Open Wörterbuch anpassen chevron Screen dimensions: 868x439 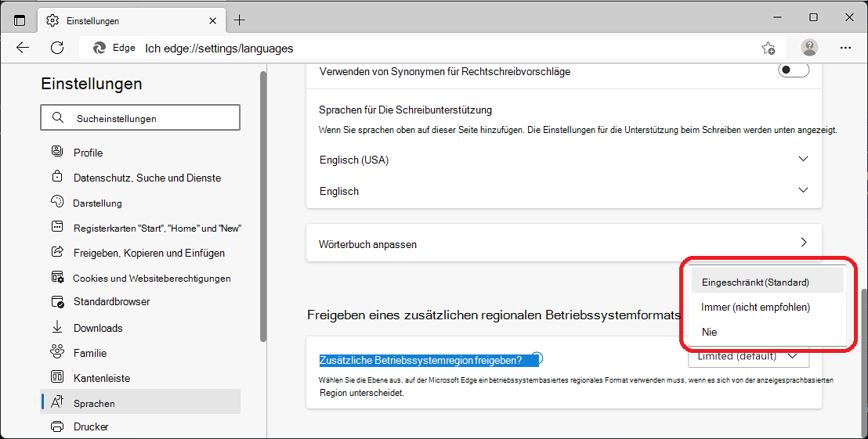click(x=804, y=242)
